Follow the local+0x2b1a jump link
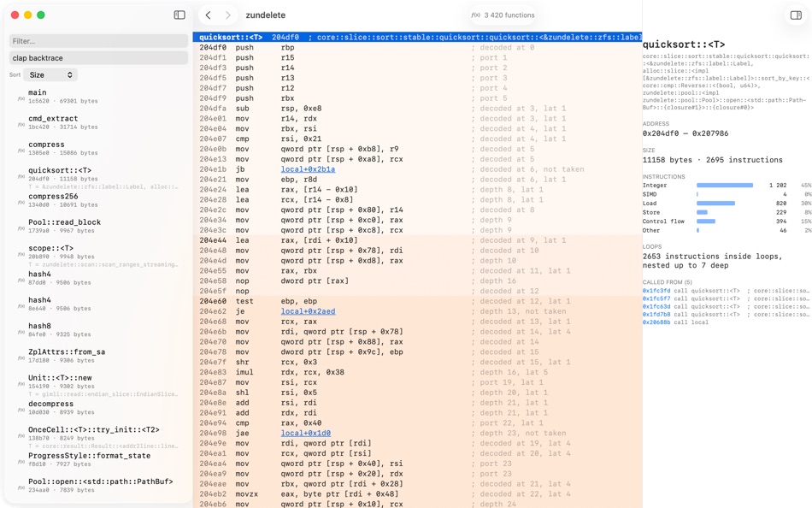The image size is (812, 508). tap(308, 169)
